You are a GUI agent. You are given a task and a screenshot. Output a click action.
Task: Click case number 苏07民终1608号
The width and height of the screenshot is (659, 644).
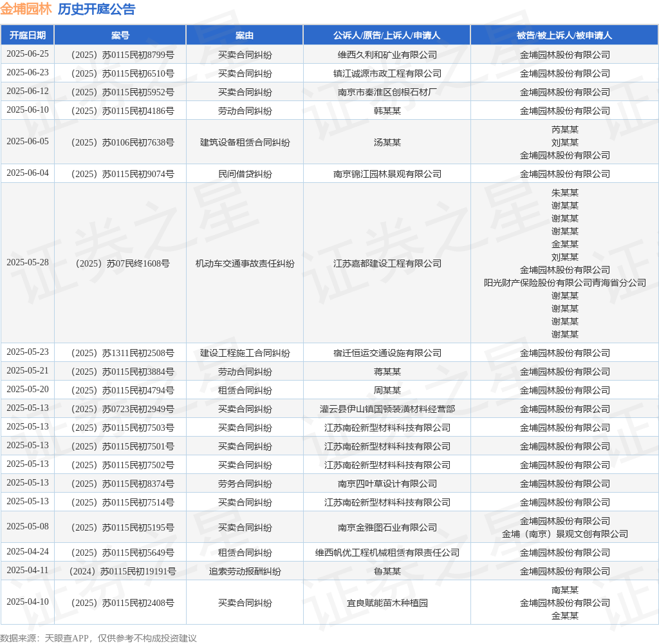pos(123,264)
